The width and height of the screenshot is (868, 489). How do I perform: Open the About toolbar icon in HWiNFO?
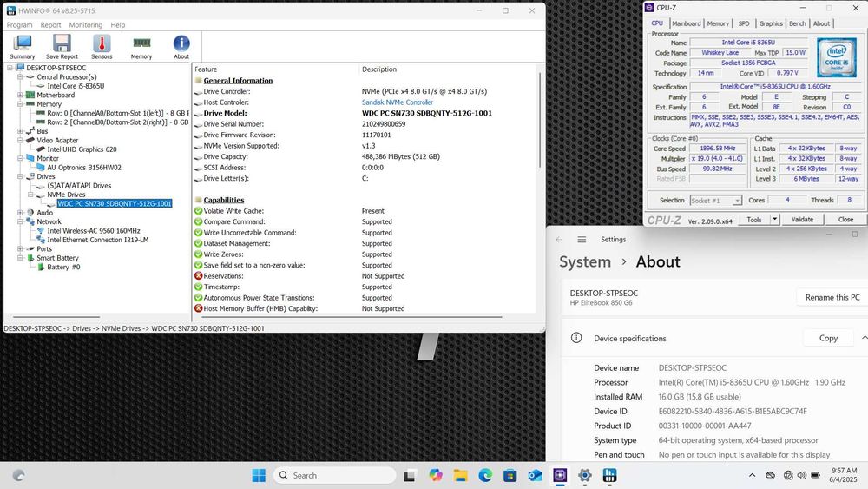click(181, 43)
